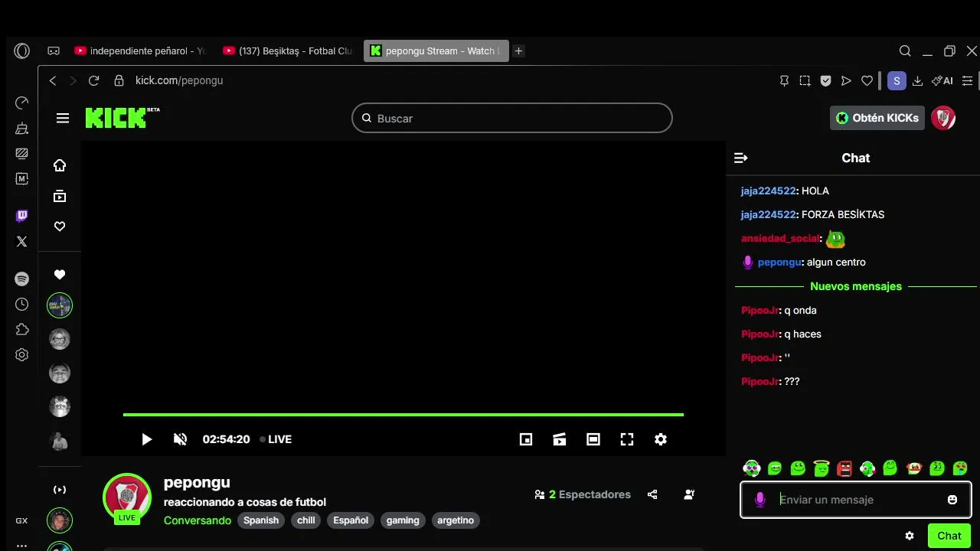Open ad blocker shield icon
The width and height of the screenshot is (980, 551).
825,80
